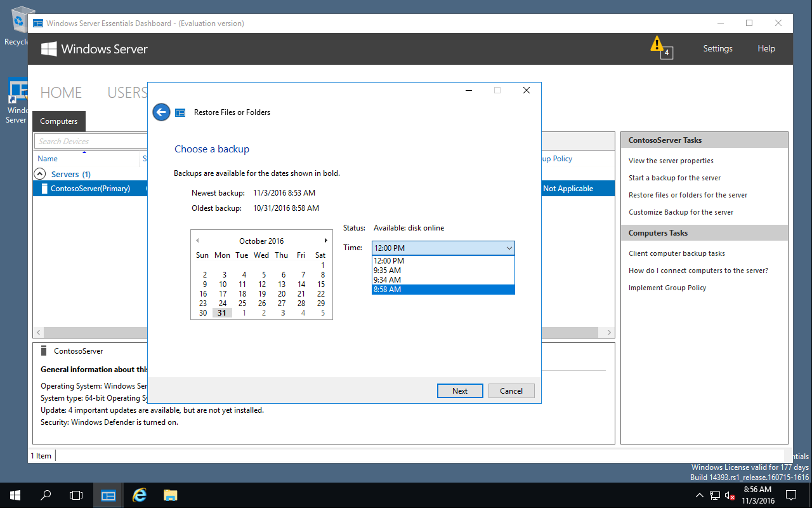Select October 28 in the calendar
The height and width of the screenshot is (508, 812).
(301, 304)
